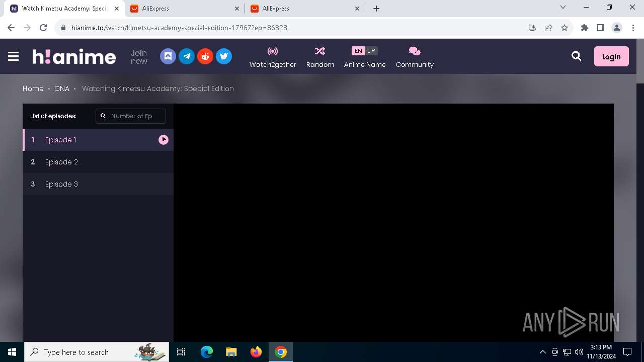Image resolution: width=644 pixels, height=362 pixels.
Task: Bookmark this page with the star
Action: tap(565, 28)
